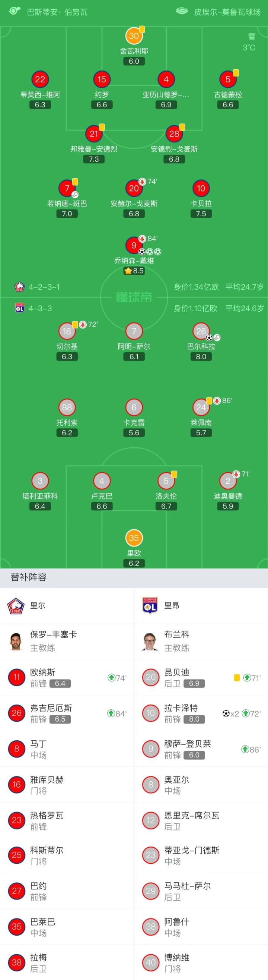This screenshot has height=980, width=268.
Task: Tap 邦雅曼-安德烈 player name
Action: (x=94, y=149)
